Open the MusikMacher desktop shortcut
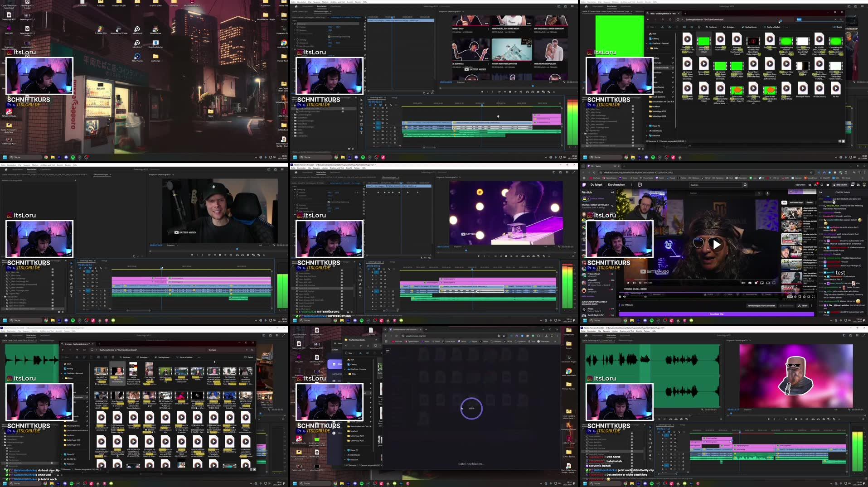 pyautogui.click(x=155, y=30)
